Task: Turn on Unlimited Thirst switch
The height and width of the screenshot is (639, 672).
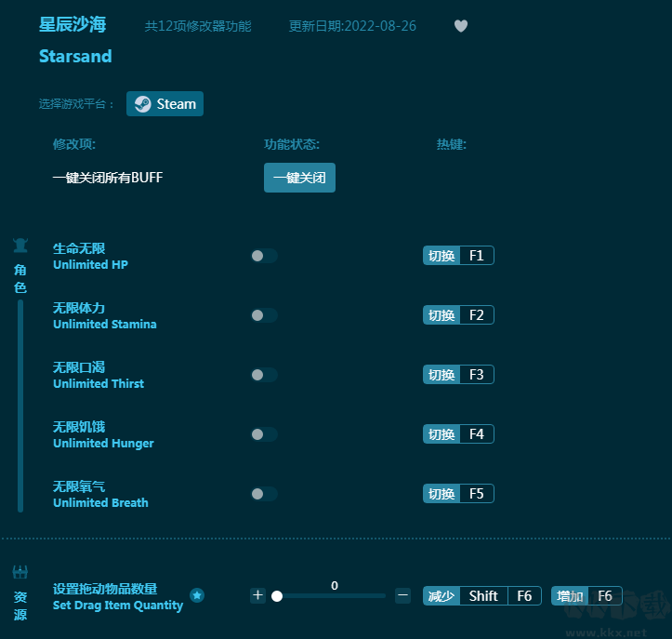Action: (x=264, y=375)
